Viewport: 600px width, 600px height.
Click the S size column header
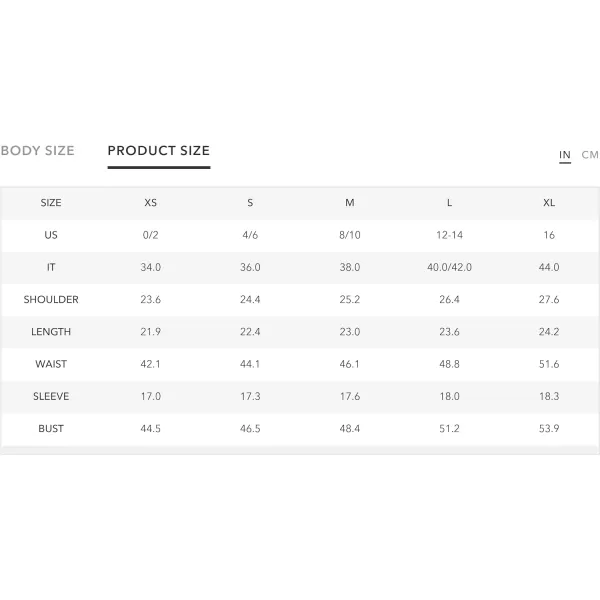[x=250, y=203]
